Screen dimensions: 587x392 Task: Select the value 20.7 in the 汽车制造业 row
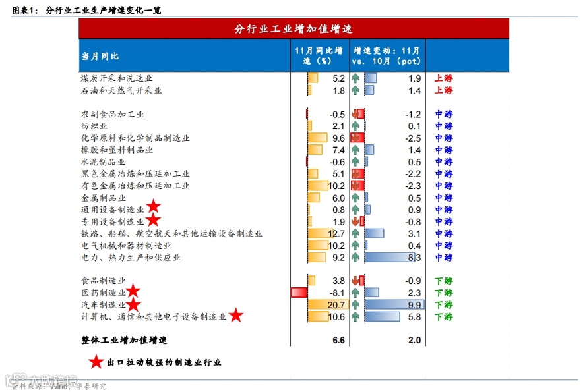pyautogui.click(x=336, y=305)
